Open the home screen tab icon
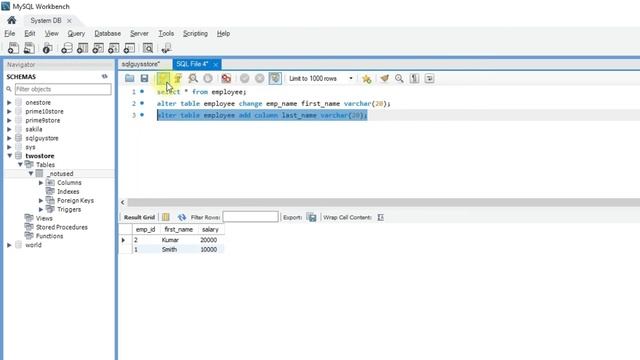The width and height of the screenshot is (640, 360). click(x=11, y=20)
